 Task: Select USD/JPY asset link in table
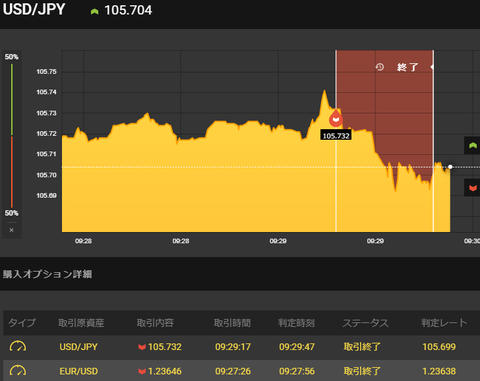point(78,347)
